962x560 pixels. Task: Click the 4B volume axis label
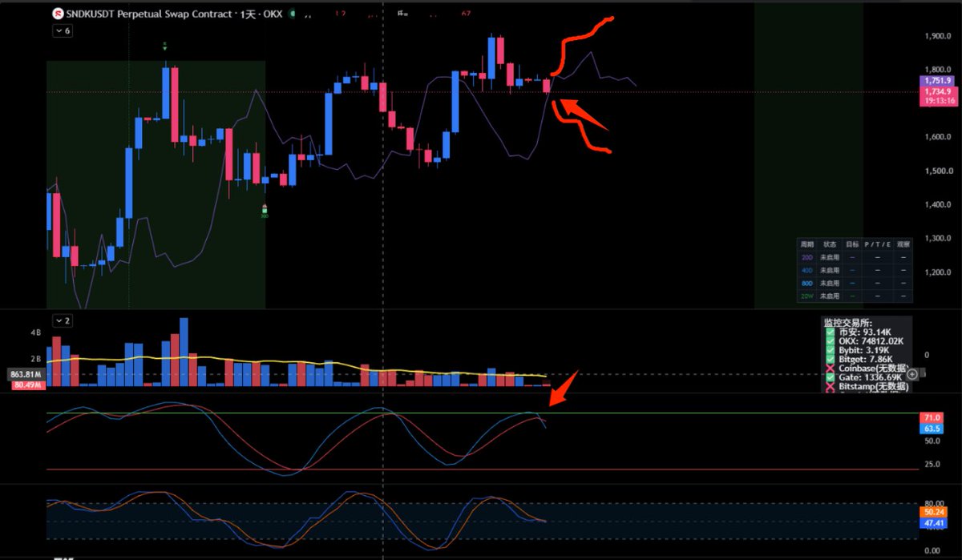(35, 332)
